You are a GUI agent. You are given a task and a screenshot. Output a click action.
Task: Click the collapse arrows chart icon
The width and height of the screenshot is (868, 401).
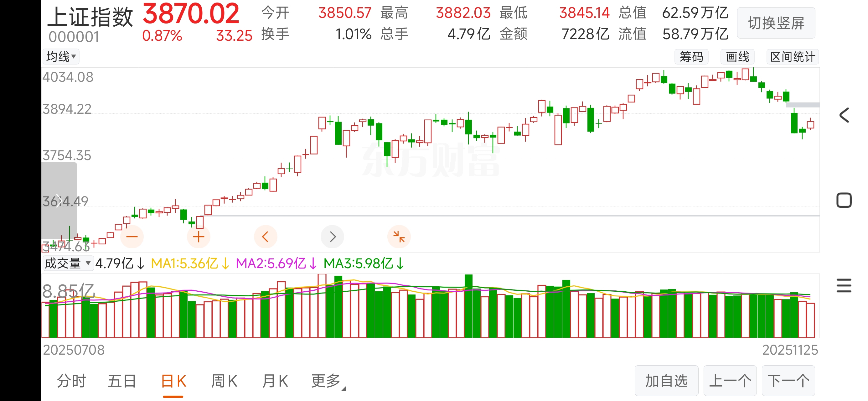coord(399,237)
